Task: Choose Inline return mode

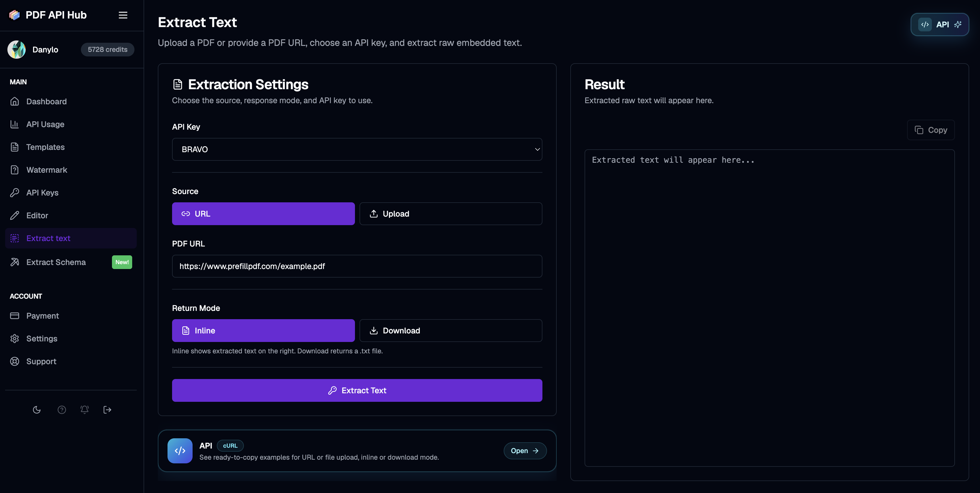Action: click(263, 331)
